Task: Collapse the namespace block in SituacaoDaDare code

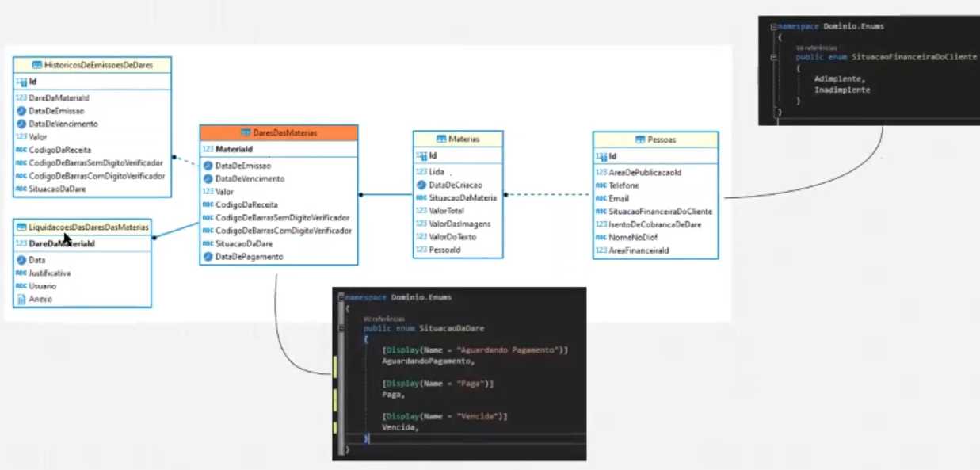Action: [x=341, y=297]
